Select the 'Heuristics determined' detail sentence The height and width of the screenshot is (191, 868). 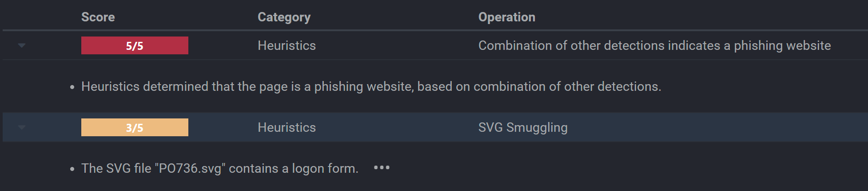[x=371, y=86]
